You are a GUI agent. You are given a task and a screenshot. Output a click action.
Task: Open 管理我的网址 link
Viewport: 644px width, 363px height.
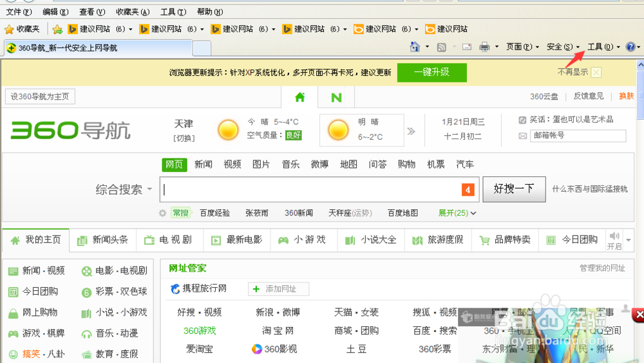602,268
